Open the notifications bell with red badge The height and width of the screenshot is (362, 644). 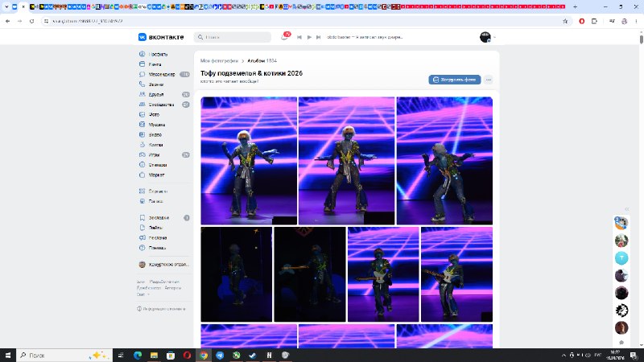tap(285, 37)
